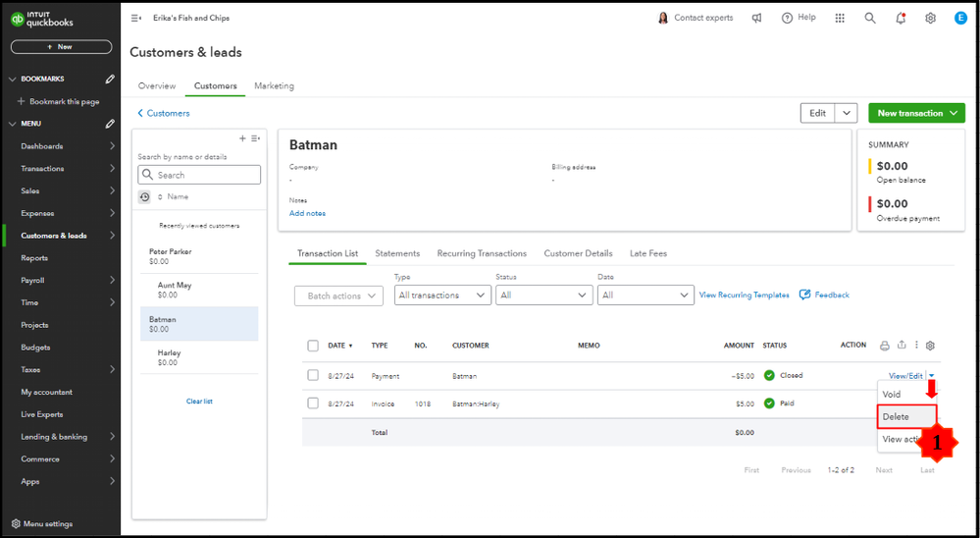
Task: Select Harley in customer list
Action: tap(199, 357)
